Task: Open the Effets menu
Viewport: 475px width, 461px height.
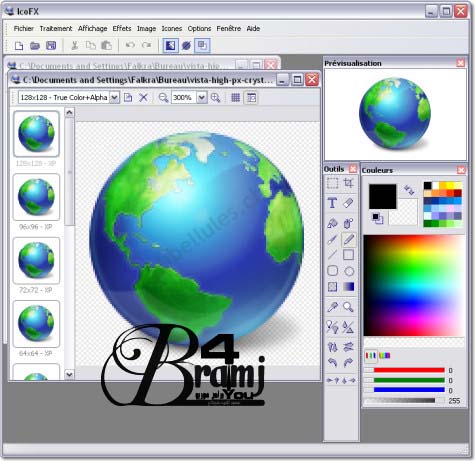Action: click(x=122, y=29)
